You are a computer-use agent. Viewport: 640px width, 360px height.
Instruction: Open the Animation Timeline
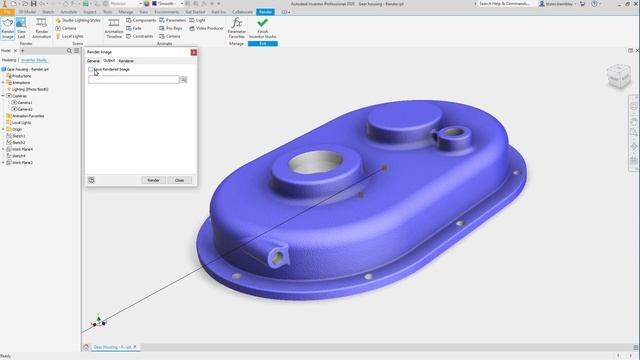point(114,28)
